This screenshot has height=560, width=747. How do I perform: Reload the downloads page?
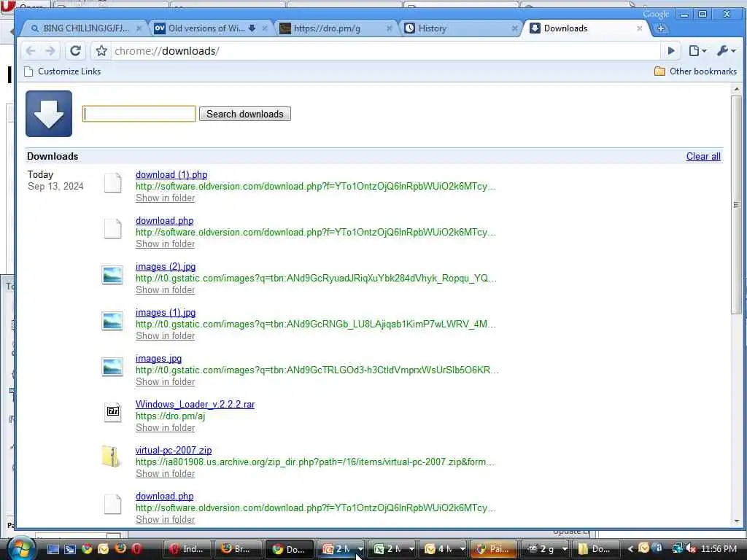point(75,50)
